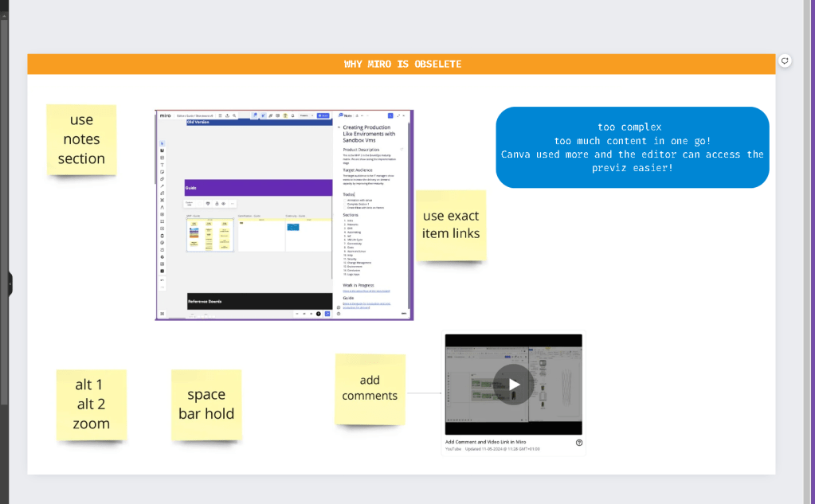Click the 'YouTube' source label under the video
815x504 pixels.
pos(453,449)
